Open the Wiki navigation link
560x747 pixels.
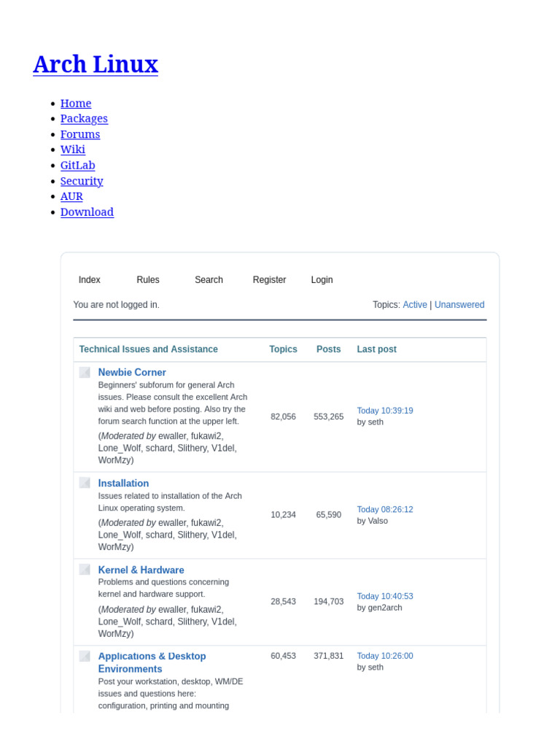[x=73, y=150]
